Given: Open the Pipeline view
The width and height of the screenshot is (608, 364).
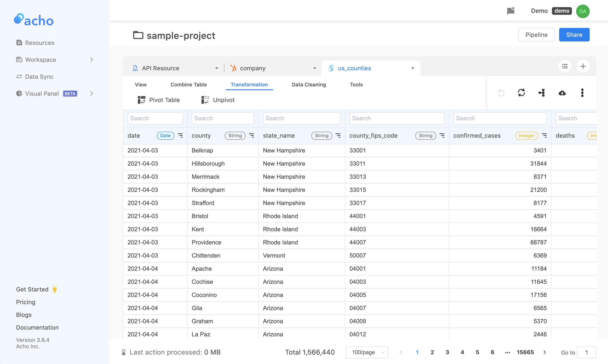Looking at the screenshot, I should pyautogui.click(x=536, y=35).
